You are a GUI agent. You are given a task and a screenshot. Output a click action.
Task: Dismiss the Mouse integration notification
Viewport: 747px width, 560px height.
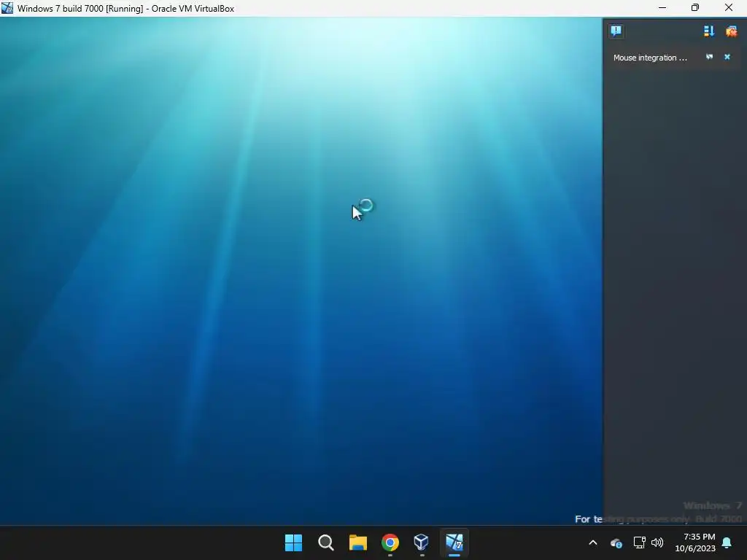(x=727, y=57)
